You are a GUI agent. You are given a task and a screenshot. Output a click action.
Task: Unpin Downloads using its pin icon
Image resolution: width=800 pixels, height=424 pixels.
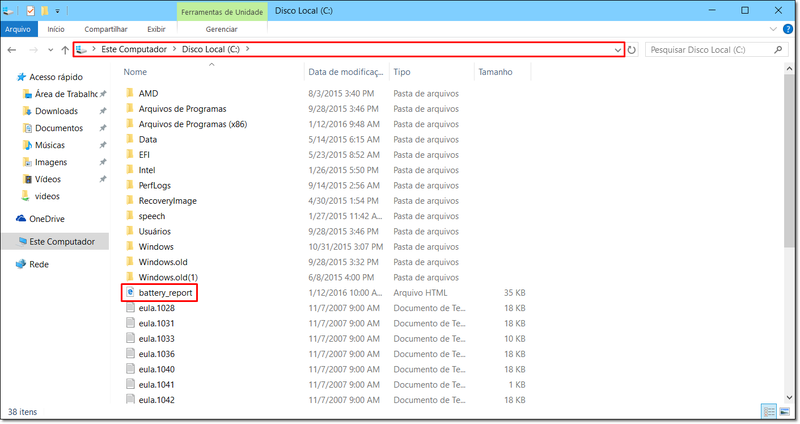tap(103, 111)
